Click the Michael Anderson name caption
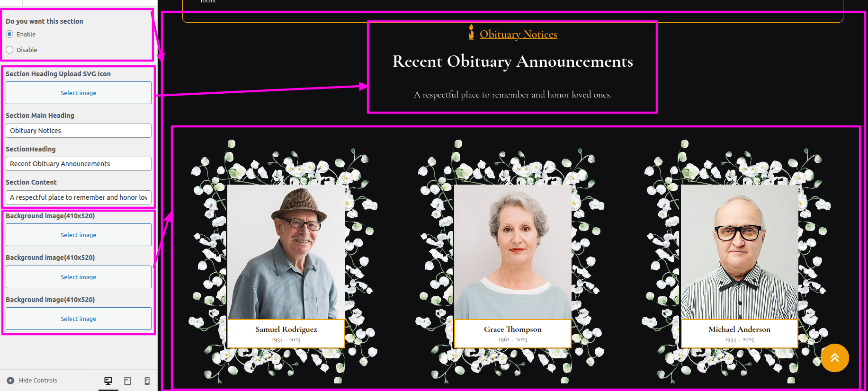This screenshot has width=868, height=391. click(x=739, y=329)
